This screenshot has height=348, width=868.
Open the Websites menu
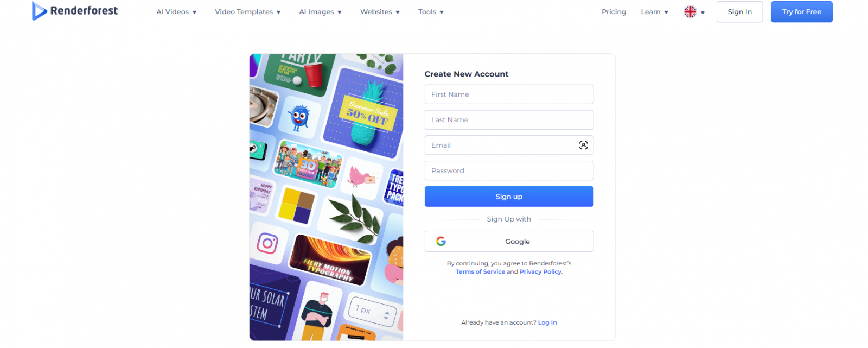point(380,12)
